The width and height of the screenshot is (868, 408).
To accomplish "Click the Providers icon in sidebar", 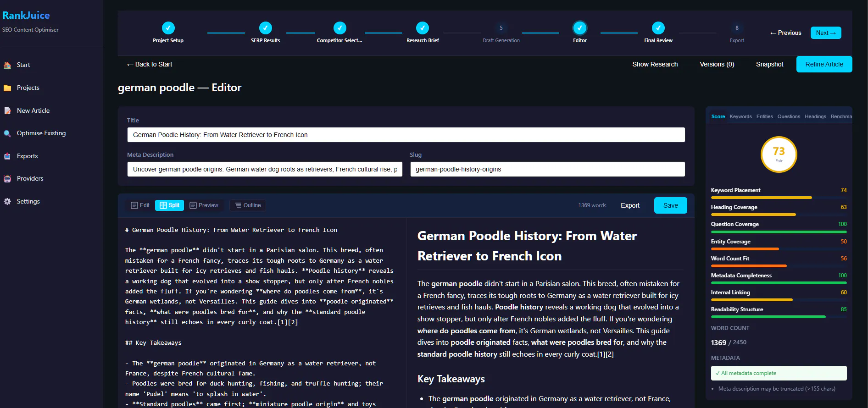I will point(7,179).
